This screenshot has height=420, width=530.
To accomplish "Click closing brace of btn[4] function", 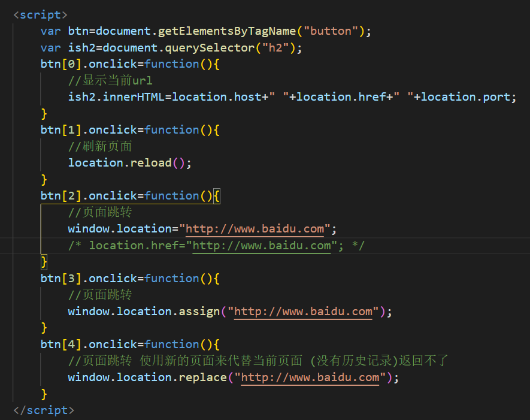I will click(44, 394).
